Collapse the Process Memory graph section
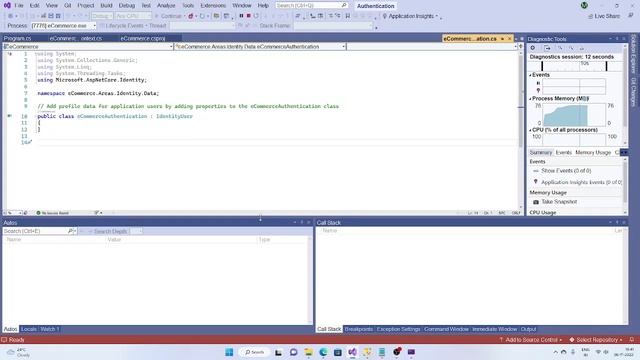 pos(530,99)
